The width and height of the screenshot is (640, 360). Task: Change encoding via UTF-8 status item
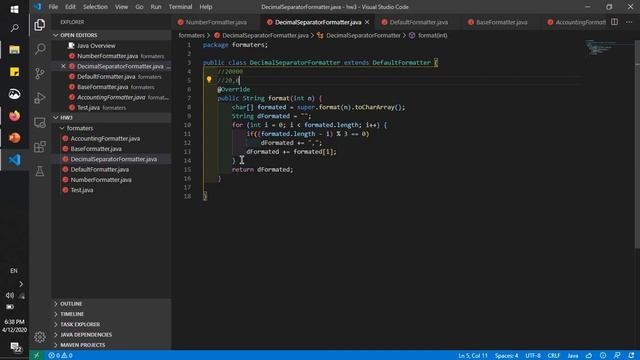(x=533, y=356)
